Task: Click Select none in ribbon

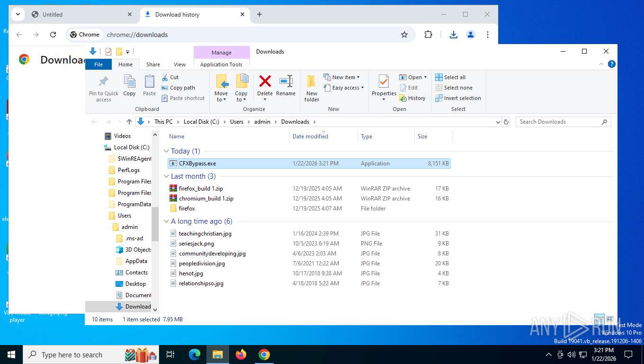Action: click(454, 88)
